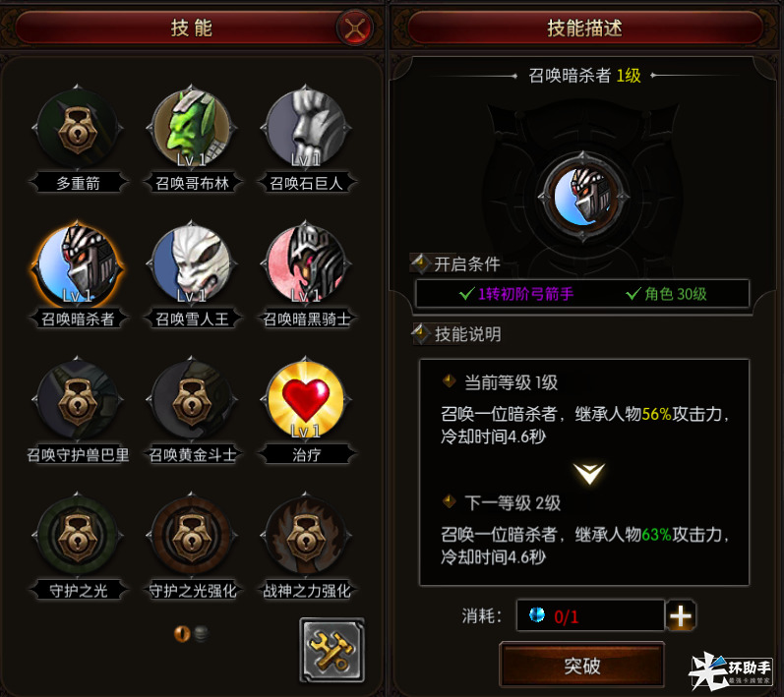784x697 pixels.
Task: Select locked 战神之力强化 skill icon
Action: 306,536
